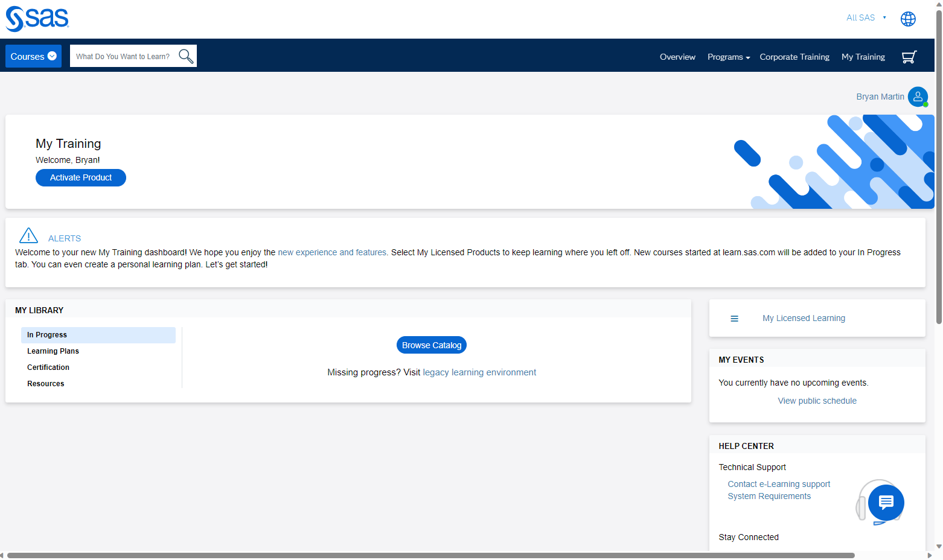Viewport: 943px width, 560px height.
Task: Click the What Do You Want to Learn field
Action: (123, 56)
